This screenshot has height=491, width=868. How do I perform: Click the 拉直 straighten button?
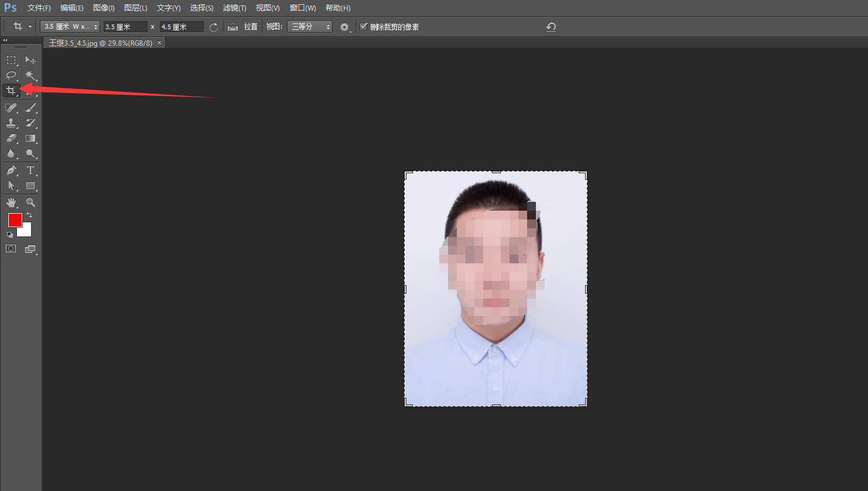[245, 26]
